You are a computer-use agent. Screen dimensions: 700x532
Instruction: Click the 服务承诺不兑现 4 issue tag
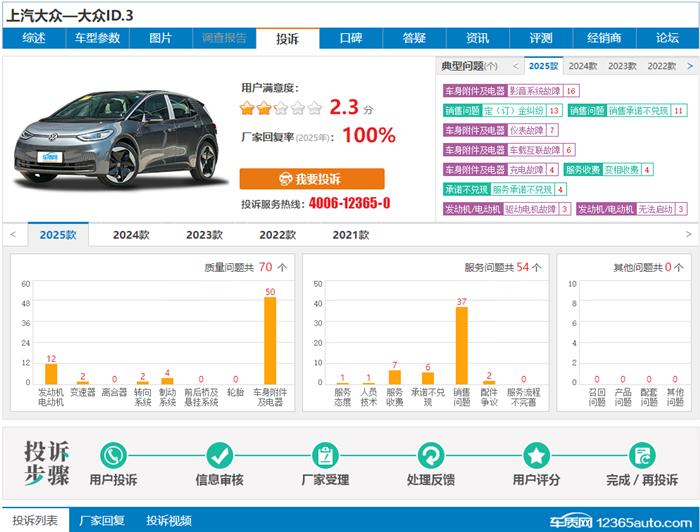[x=505, y=189]
